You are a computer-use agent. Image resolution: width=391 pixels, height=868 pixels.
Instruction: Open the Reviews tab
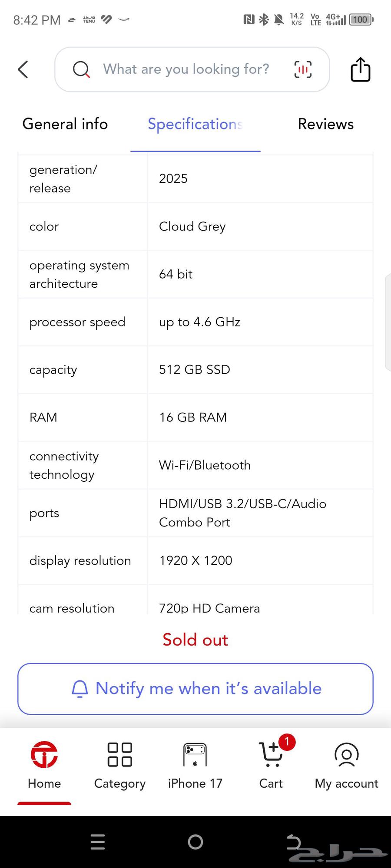tap(325, 124)
